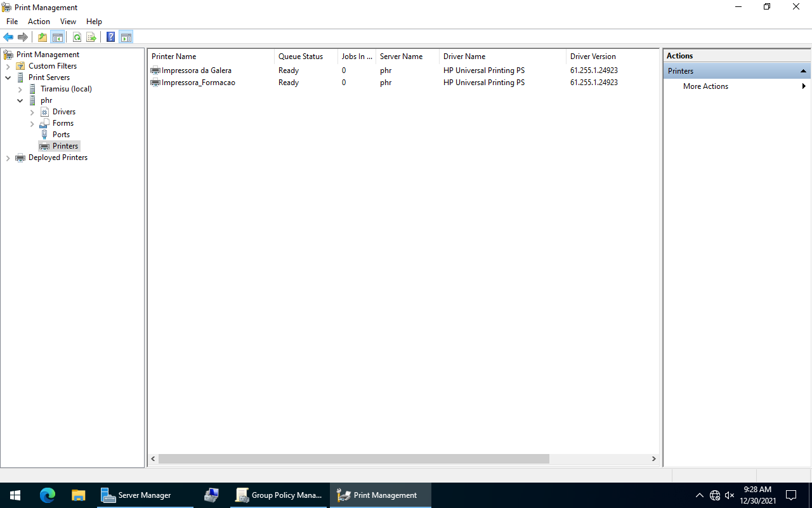Select Forms under the phr server
This screenshot has height=508, width=812.
(63, 123)
